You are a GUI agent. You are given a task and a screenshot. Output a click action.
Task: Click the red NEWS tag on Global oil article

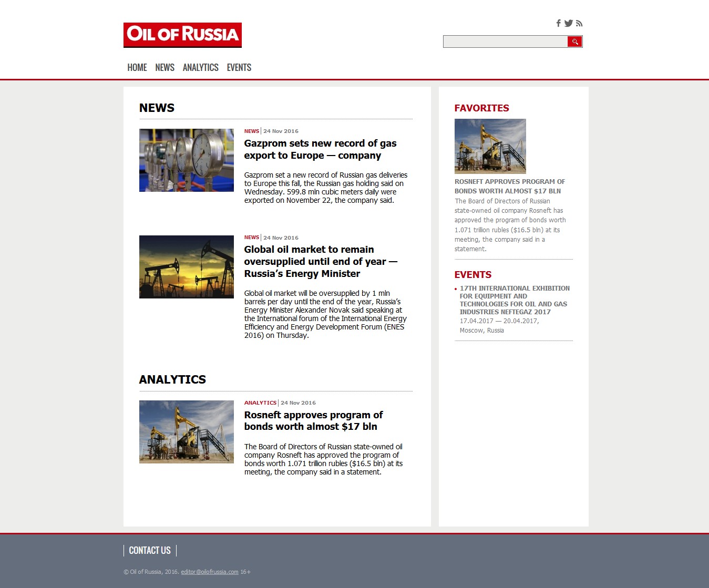click(252, 238)
